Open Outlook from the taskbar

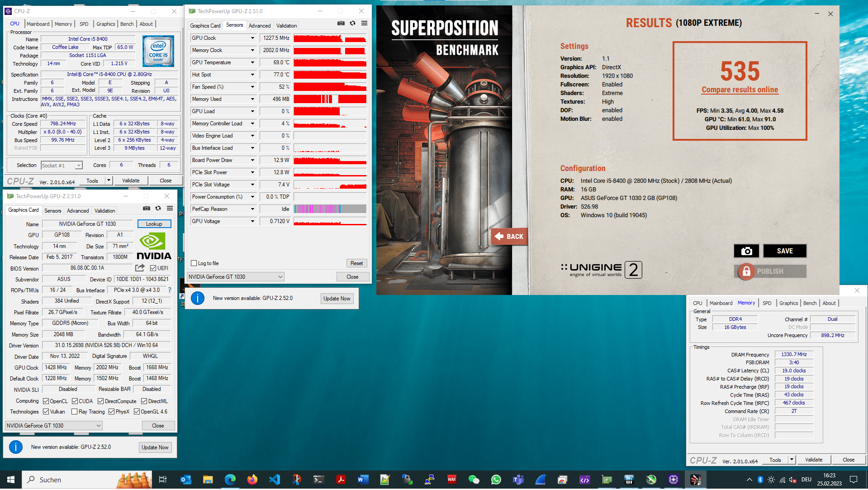coord(185,480)
